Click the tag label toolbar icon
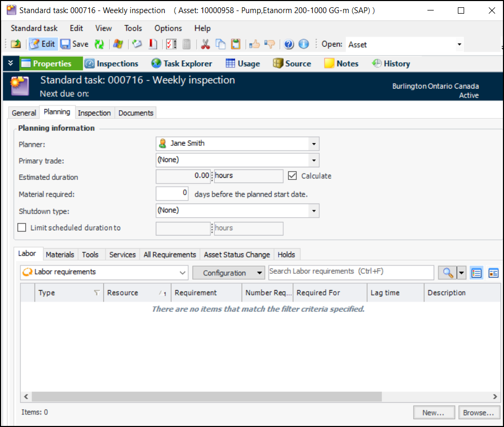Viewport: 504px width, 427px height. point(137,44)
